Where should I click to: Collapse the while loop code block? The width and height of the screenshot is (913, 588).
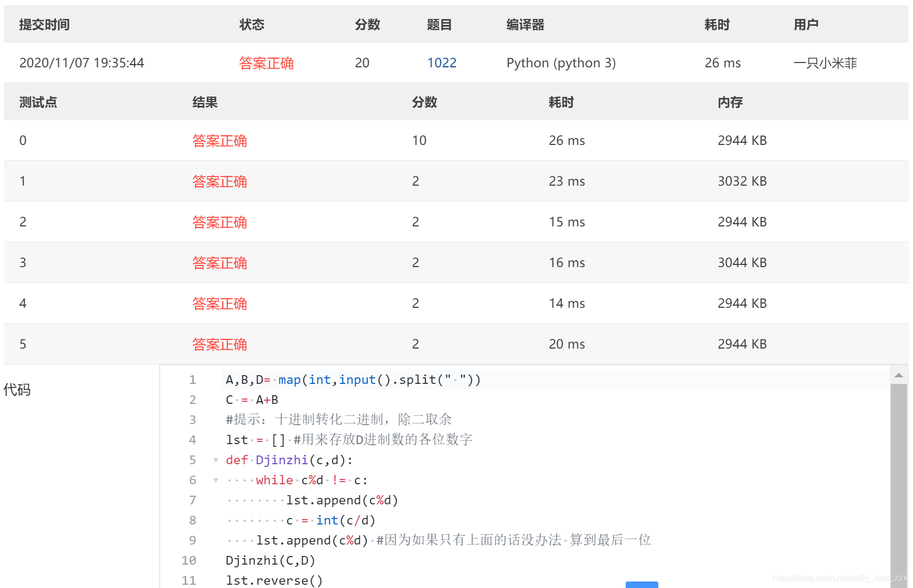pyautogui.click(x=216, y=480)
